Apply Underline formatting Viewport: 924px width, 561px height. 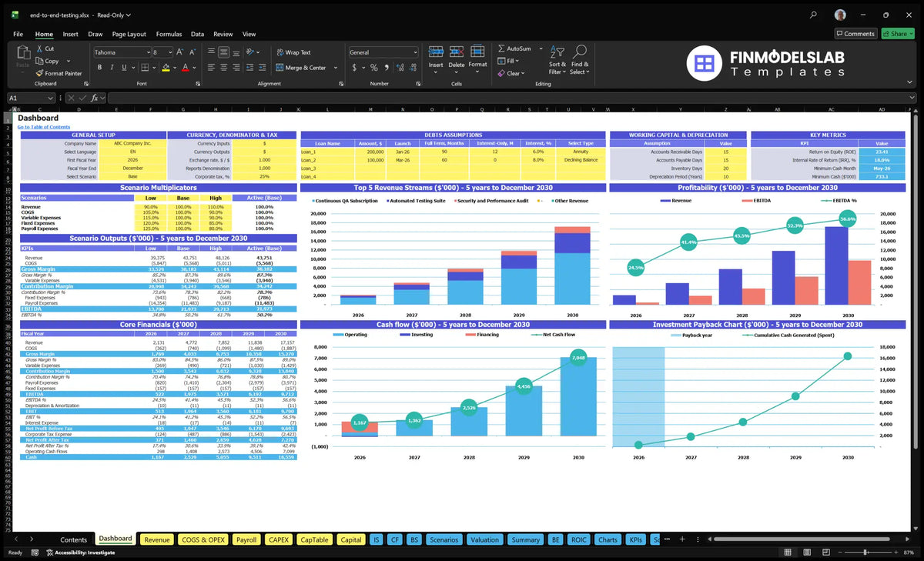tap(124, 68)
